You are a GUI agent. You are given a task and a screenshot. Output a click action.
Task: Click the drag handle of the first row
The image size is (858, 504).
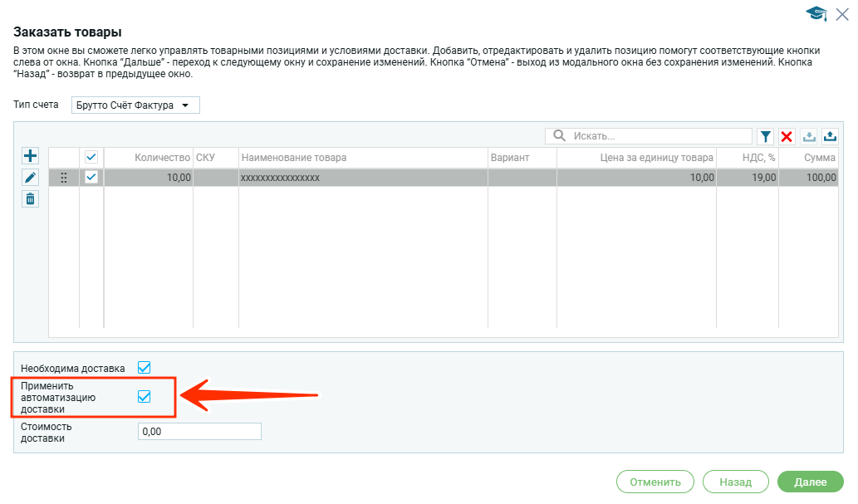click(64, 178)
